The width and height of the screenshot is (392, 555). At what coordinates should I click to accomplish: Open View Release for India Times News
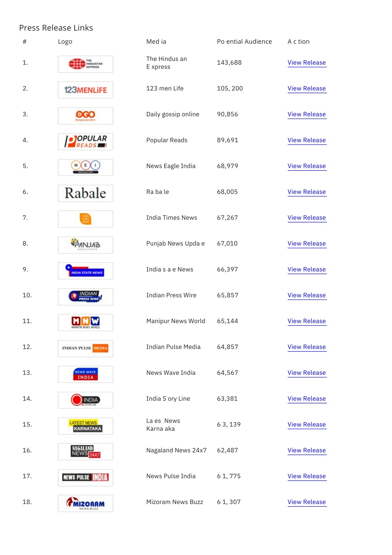pos(307,217)
